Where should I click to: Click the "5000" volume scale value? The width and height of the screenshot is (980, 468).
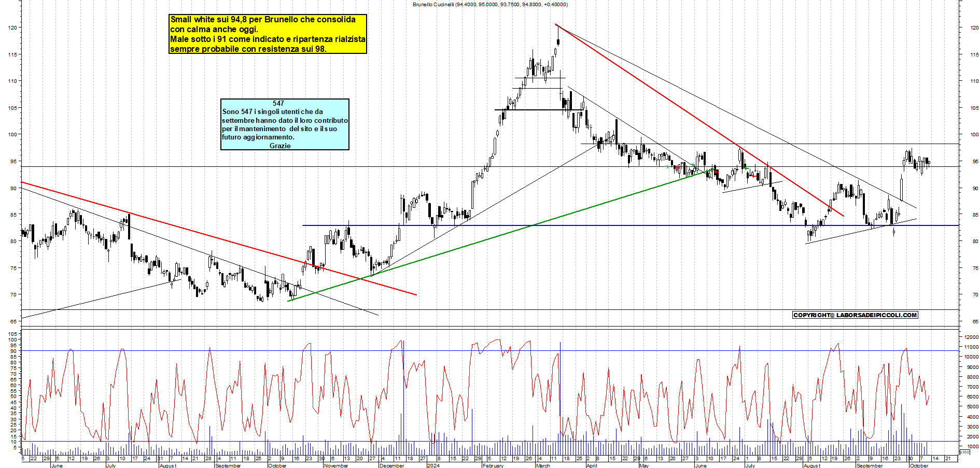click(x=973, y=407)
